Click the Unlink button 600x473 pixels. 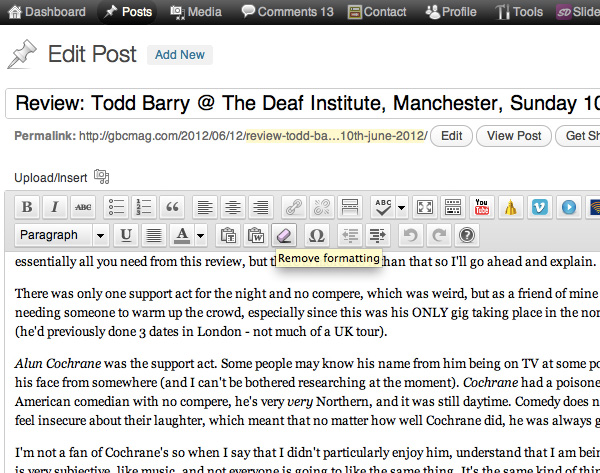tap(322, 207)
